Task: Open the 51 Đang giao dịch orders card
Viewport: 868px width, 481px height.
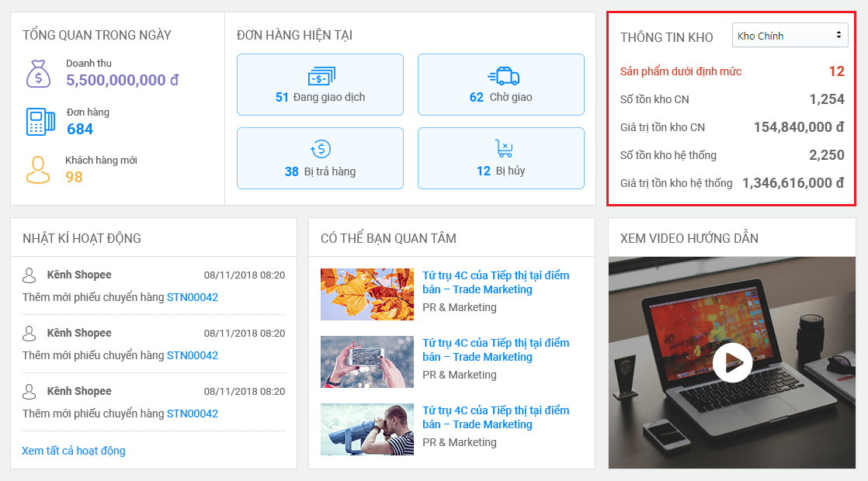Action: pos(320,85)
